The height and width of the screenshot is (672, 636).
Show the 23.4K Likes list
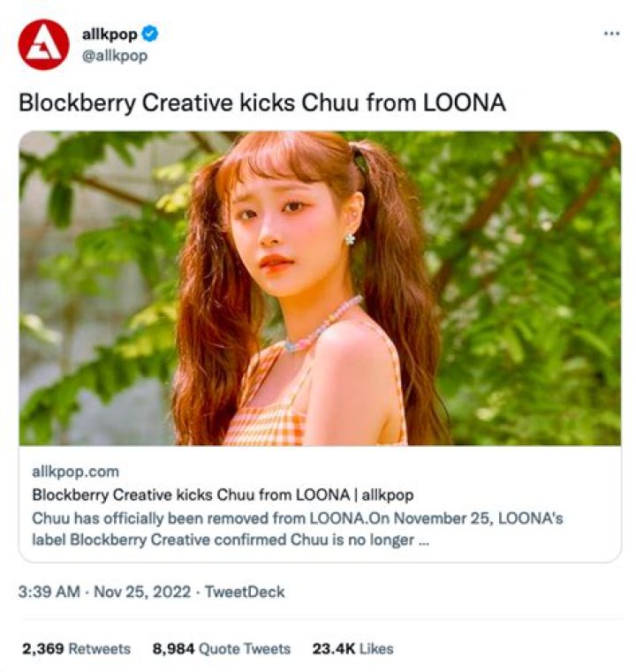click(x=352, y=649)
